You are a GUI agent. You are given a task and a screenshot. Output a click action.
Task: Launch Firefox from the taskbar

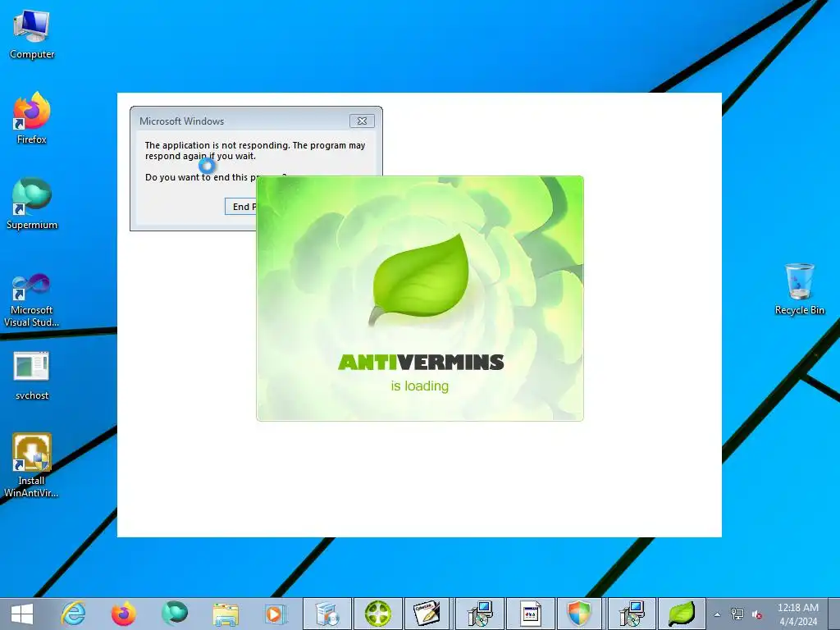[x=123, y=614]
